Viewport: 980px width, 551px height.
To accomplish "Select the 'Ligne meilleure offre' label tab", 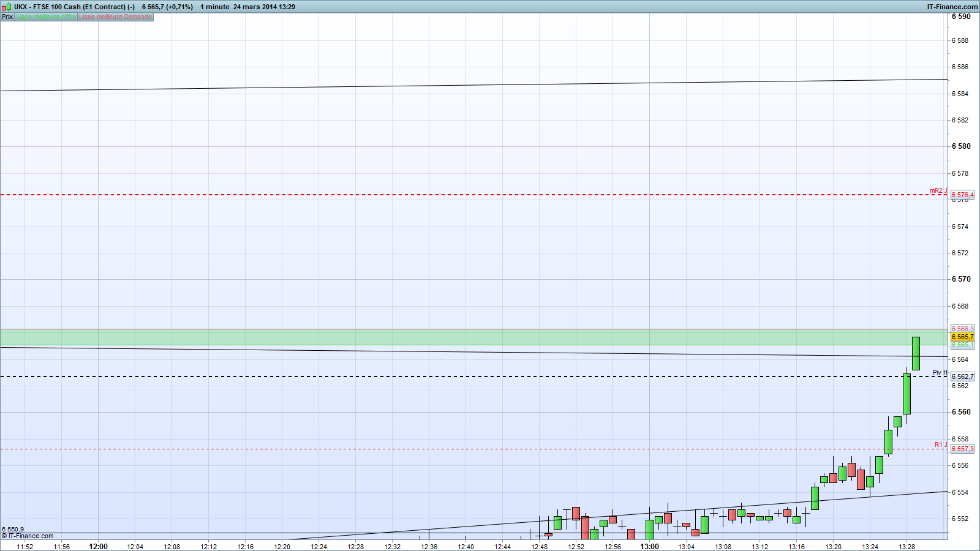I will 46,17.
